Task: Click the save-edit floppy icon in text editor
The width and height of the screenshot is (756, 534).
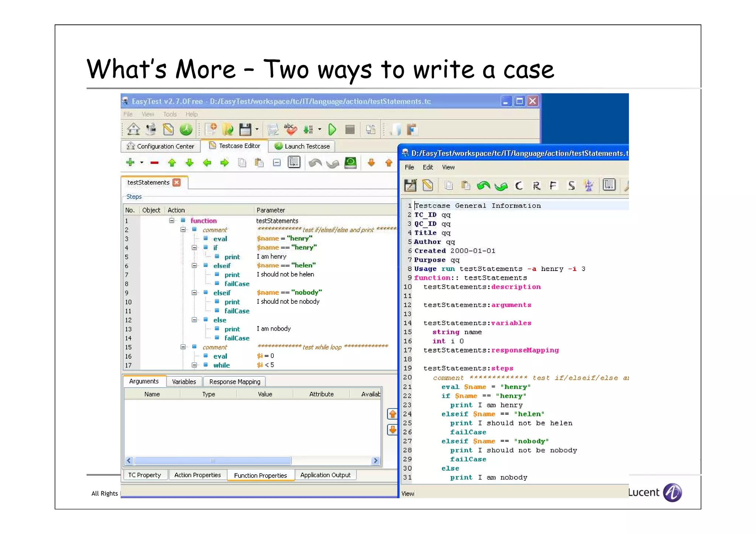Action: [x=410, y=185]
